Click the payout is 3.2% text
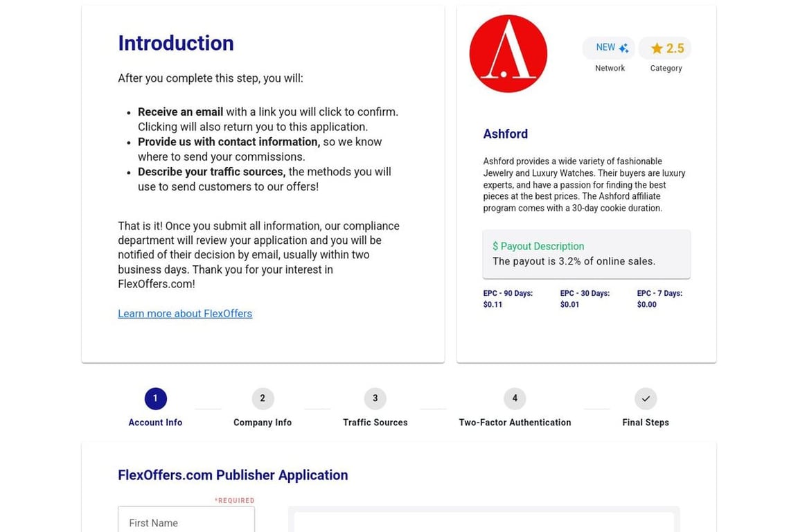 (574, 261)
